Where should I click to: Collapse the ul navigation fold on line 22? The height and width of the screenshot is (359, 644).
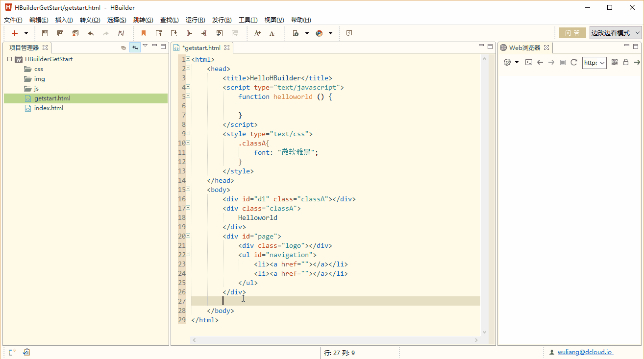click(188, 255)
